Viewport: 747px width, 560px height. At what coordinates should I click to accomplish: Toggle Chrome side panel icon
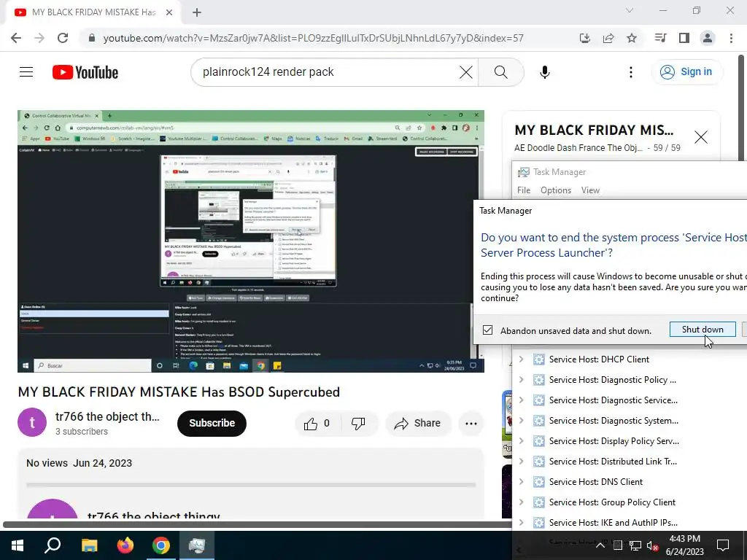pos(684,38)
